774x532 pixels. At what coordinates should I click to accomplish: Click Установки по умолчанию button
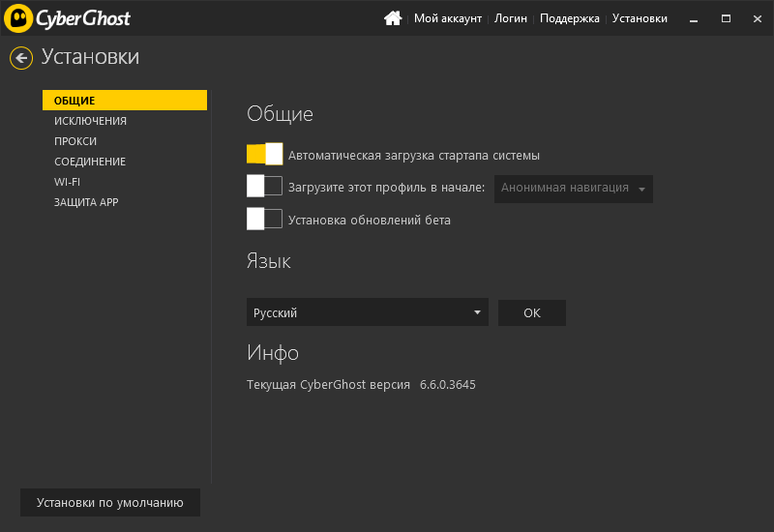coord(110,502)
